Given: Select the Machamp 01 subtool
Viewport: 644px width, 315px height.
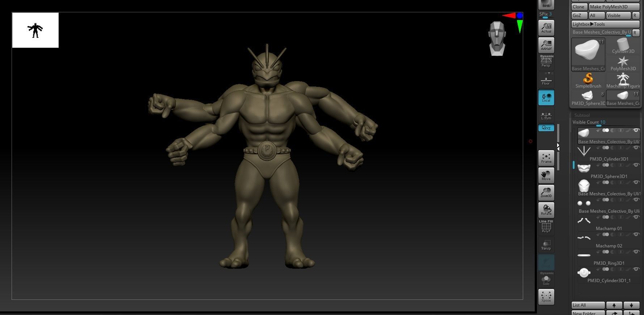Looking at the screenshot, I should pos(609,223).
